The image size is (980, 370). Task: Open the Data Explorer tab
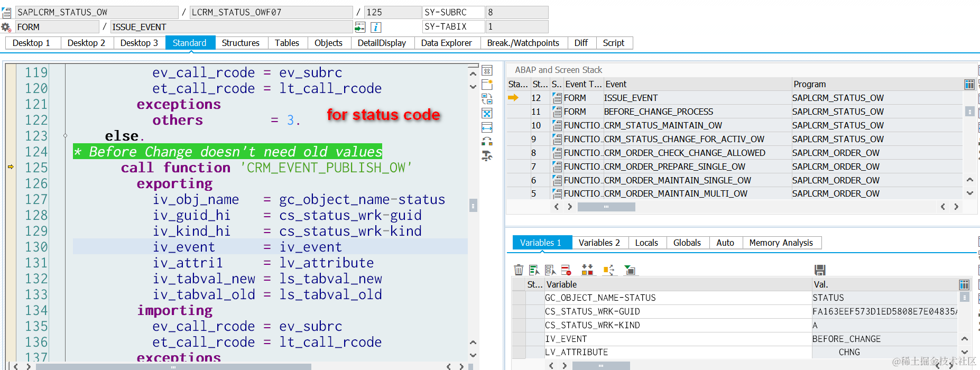click(447, 43)
